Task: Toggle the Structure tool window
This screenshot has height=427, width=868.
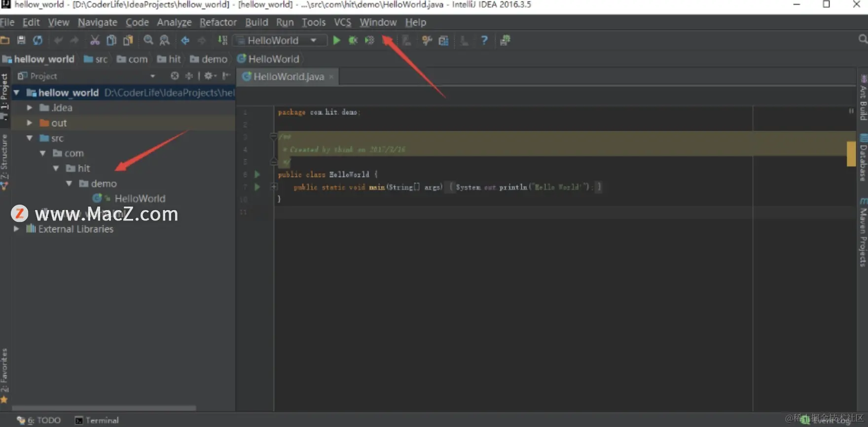Action: [x=4, y=162]
